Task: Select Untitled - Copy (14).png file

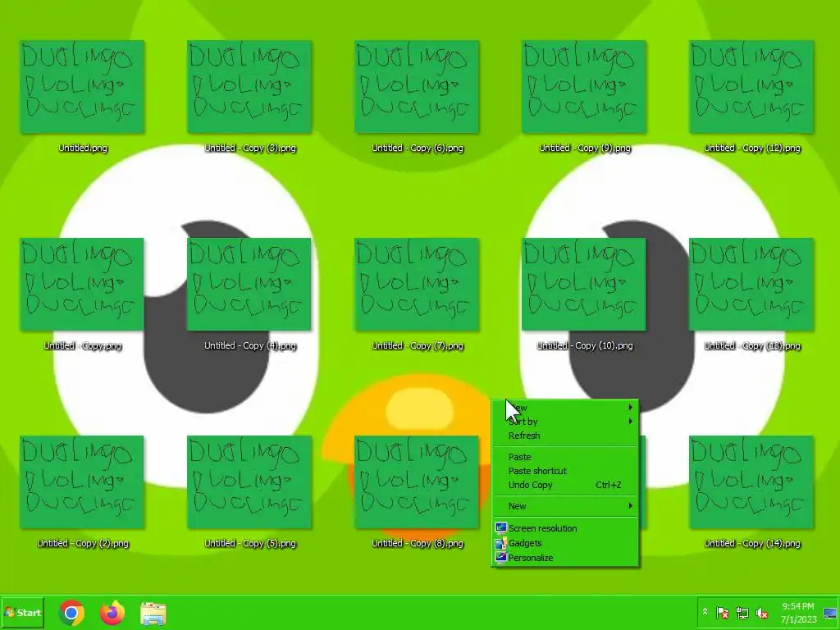Action: tap(751, 492)
